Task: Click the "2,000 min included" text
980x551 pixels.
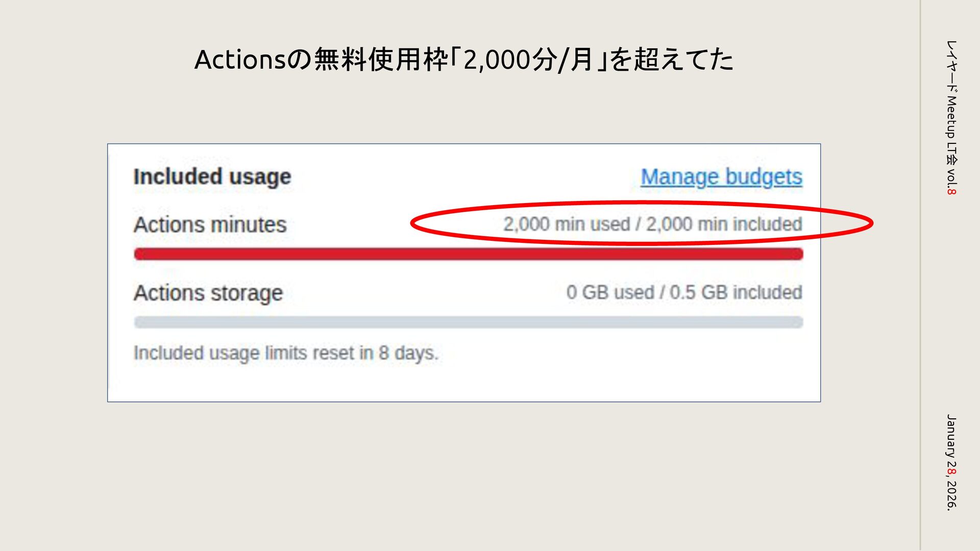Action: pyautogui.click(x=724, y=224)
